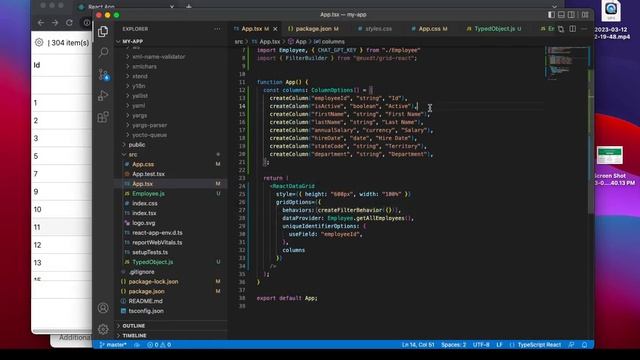Open the Search view in activity bar
Screen dimensions: 640x360
point(103,52)
